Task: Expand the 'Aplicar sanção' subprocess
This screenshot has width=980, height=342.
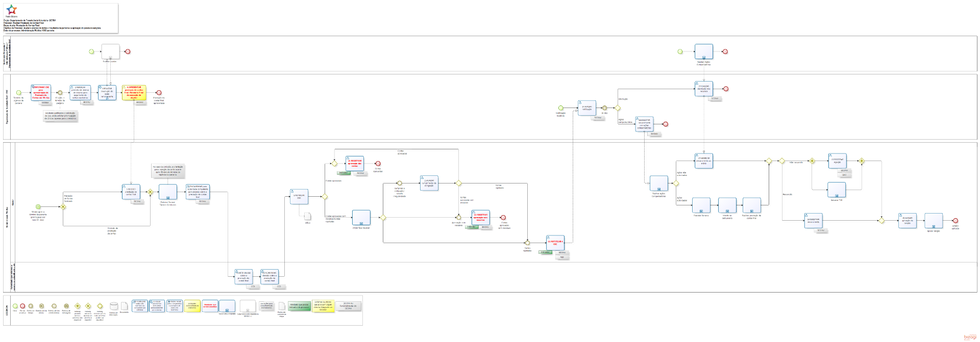Action: [x=934, y=221]
